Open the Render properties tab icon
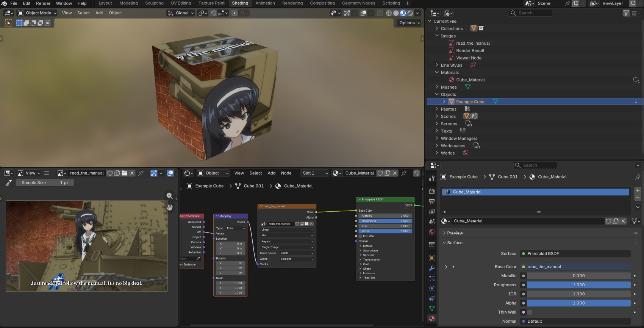 [x=432, y=191]
